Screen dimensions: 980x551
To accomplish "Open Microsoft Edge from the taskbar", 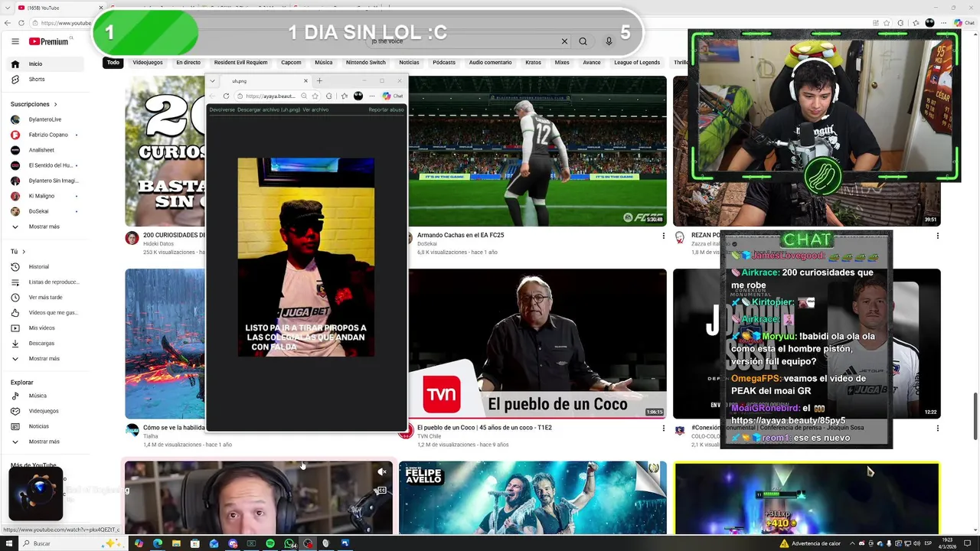I will point(157,543).
